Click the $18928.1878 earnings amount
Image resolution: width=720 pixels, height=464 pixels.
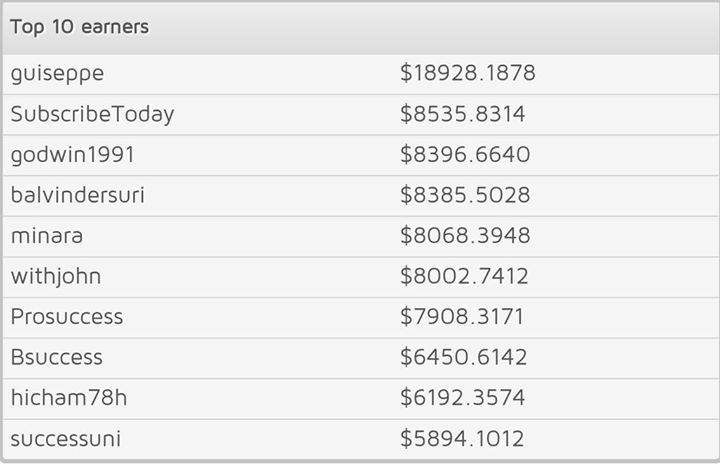pos(468,74)
